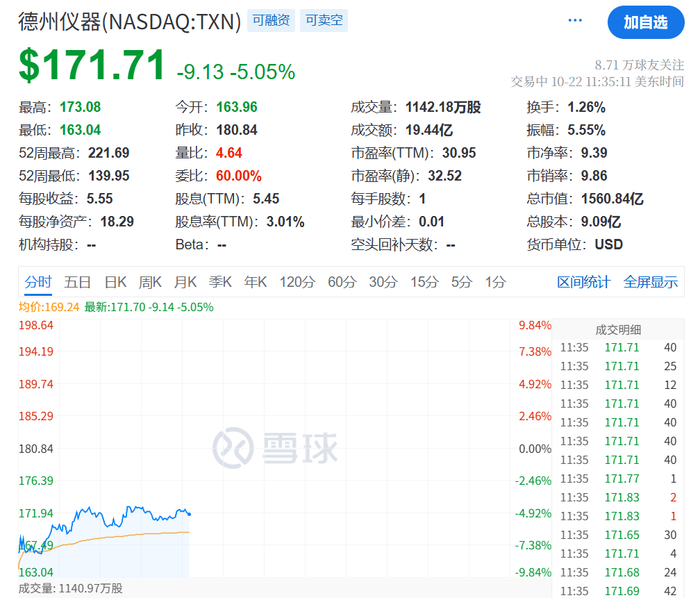Screen dimensions: 700x598
Task: Click the latest point on the intraday price line
Action: [x=189, y=514]
